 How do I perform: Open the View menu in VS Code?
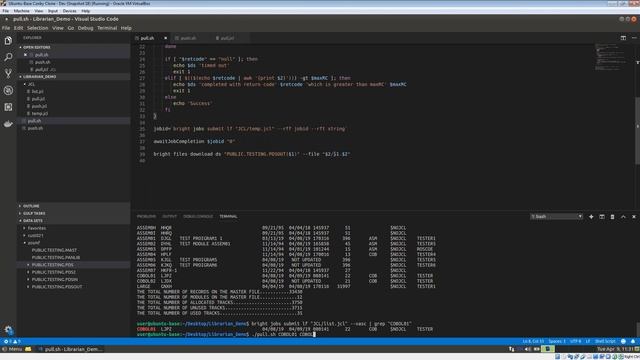click(x=58, y=28)
